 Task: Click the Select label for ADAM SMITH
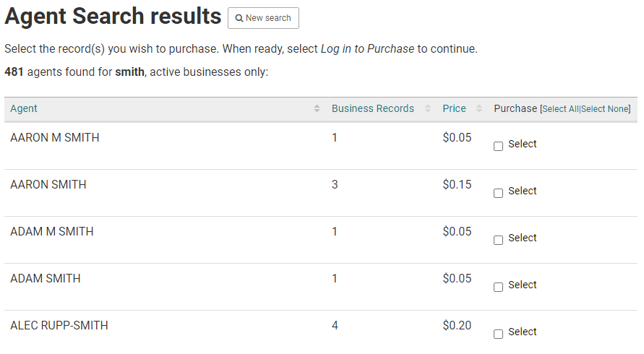click(x=523, y=285)
